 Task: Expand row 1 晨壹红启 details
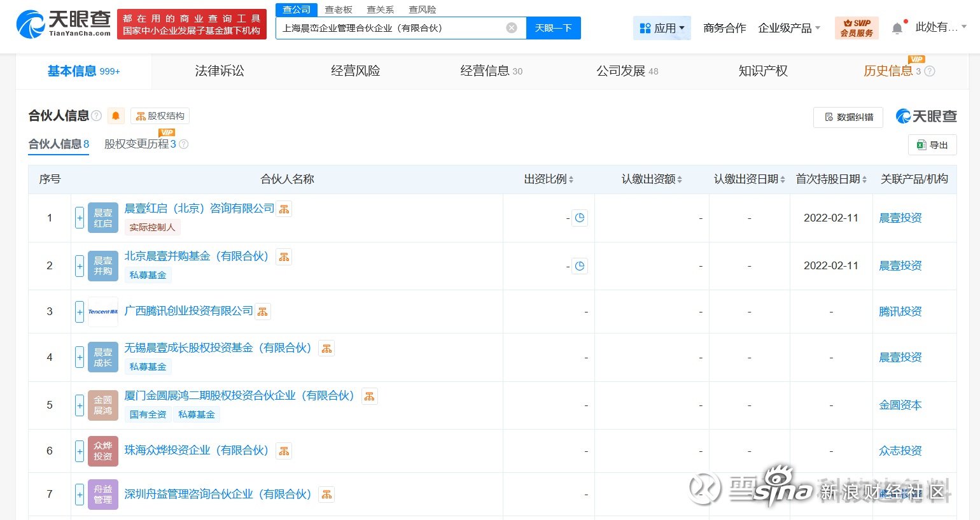click(80, 218)
